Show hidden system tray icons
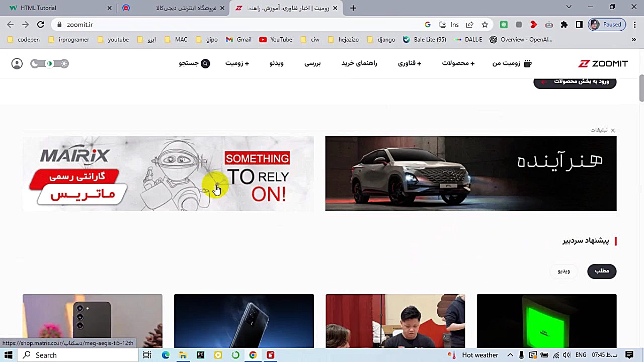The width and height of the screenshot is (644, 362). pyautogui.click(x=510, y=355)
